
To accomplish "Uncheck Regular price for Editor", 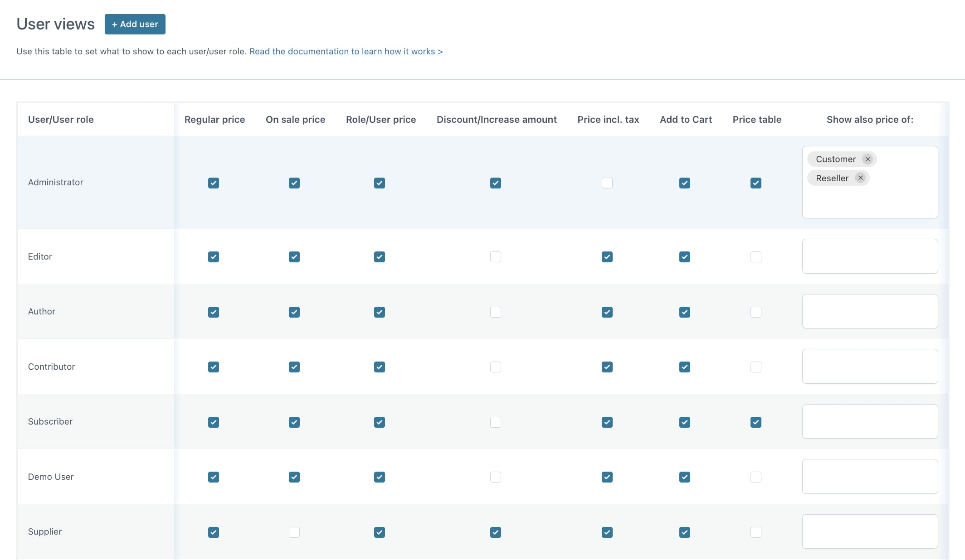I will (214, 257).
